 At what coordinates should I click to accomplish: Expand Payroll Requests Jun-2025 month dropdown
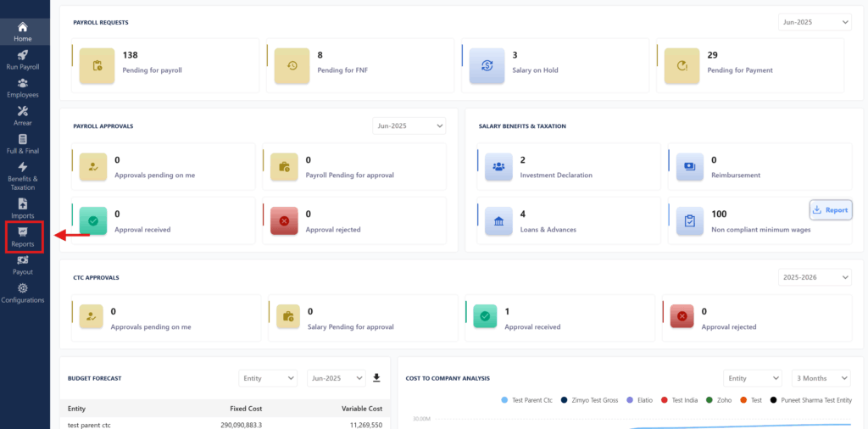pos(815,23)
